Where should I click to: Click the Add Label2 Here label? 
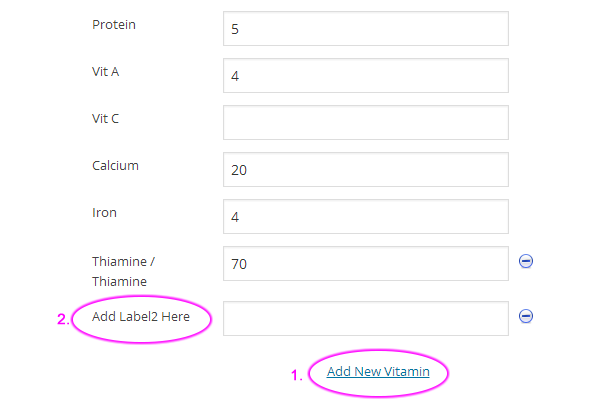coord(141,316)
